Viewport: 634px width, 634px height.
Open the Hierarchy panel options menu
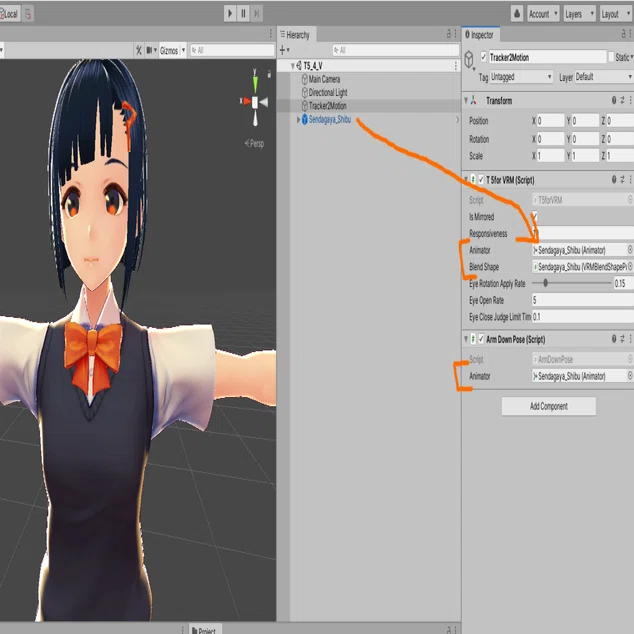[456, 34]
